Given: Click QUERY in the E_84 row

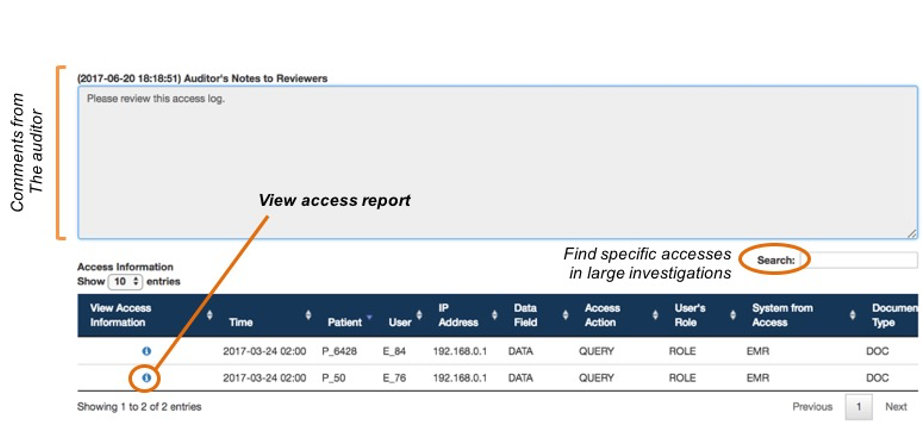Looking at the screenshot, I should pos(596,352).
